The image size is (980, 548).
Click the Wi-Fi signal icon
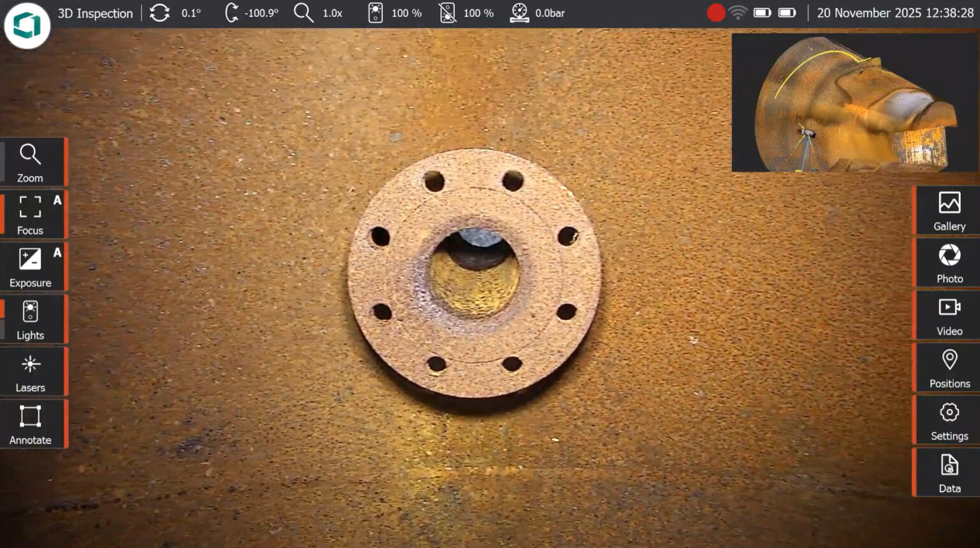pos(738,13)
